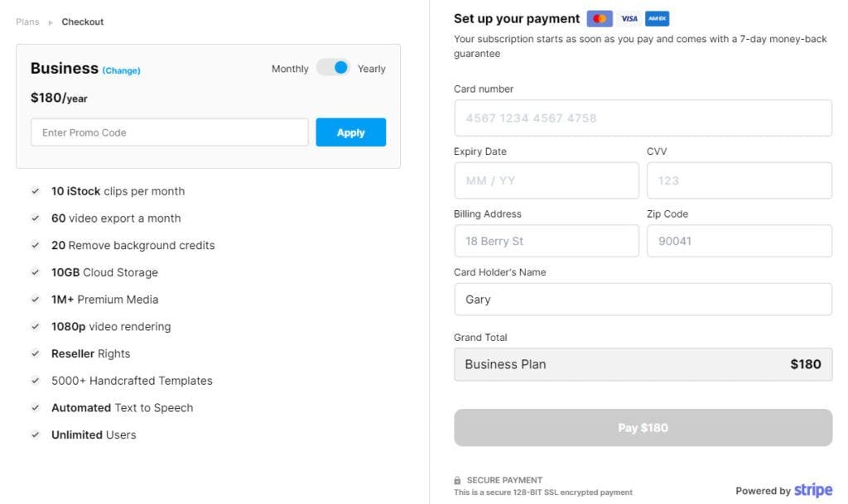Click the secure payment lock icon
Screen dimensions: 848x504
pos(457,479)
